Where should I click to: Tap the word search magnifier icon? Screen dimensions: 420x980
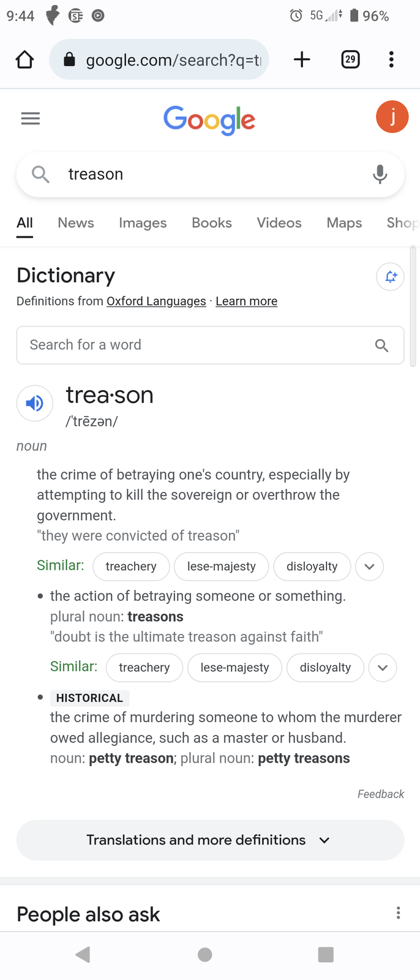[x=381, y=345]
